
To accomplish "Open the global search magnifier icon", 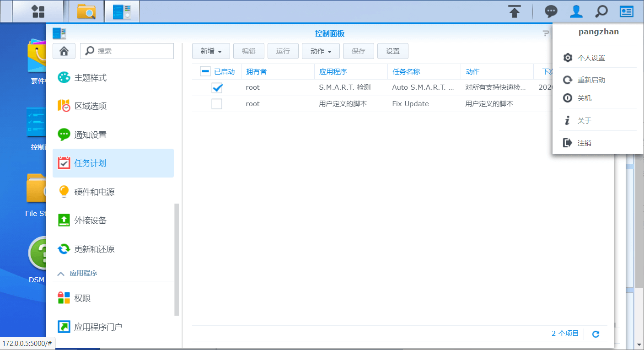I will click(x=601, y=11).
